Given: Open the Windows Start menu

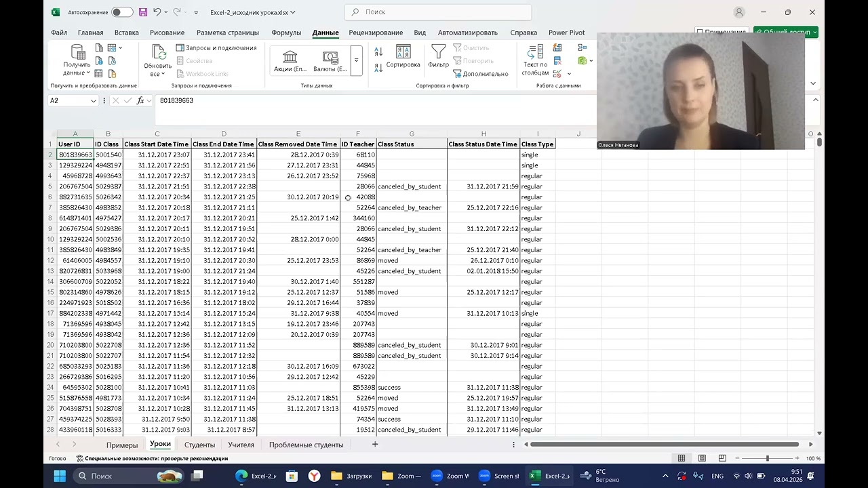Looking at the screenshot, I should click(59, 476).
